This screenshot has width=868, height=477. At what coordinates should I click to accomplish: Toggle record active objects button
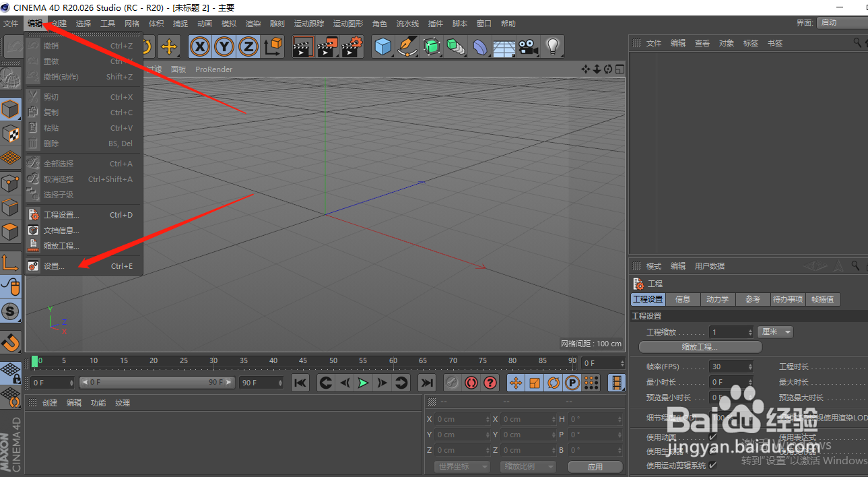(x=453, y=383)
